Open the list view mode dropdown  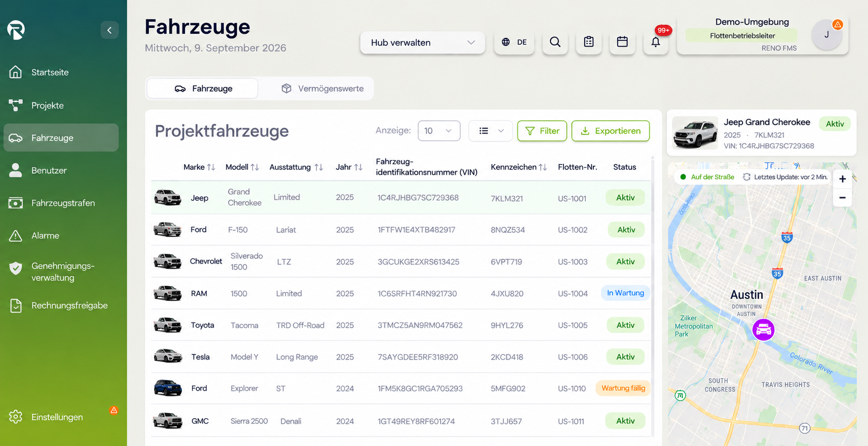(x=491, y=131)
